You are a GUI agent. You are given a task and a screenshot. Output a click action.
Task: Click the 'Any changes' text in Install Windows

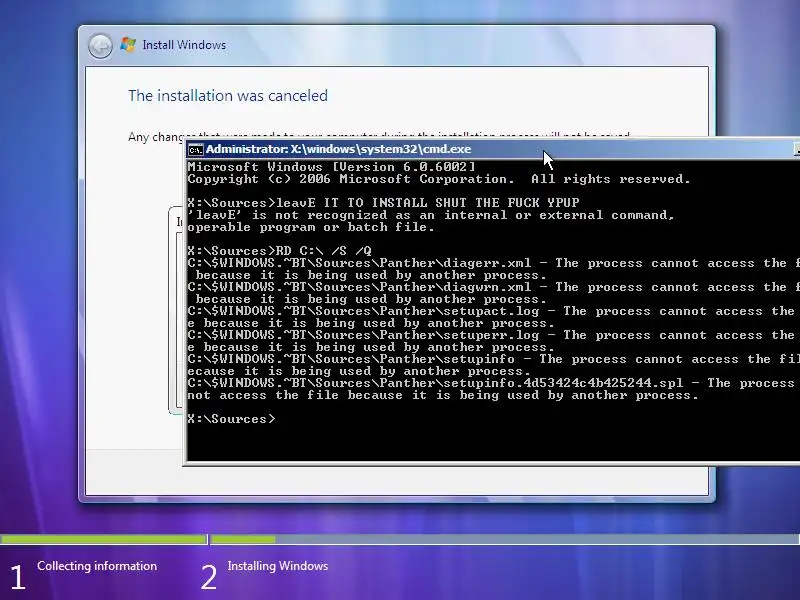[x=156, y=137]
